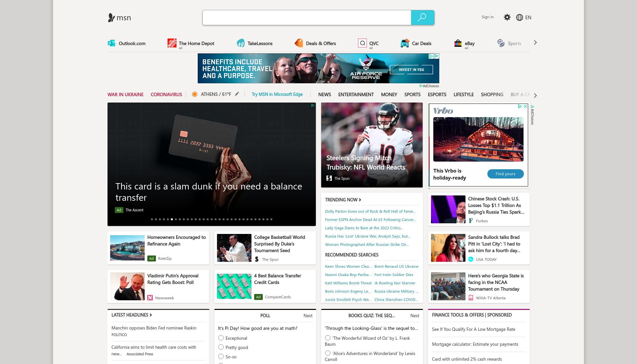637x364 pixels.
Task: Click The Spun icon under Duke story
Action: pos(257,259)
